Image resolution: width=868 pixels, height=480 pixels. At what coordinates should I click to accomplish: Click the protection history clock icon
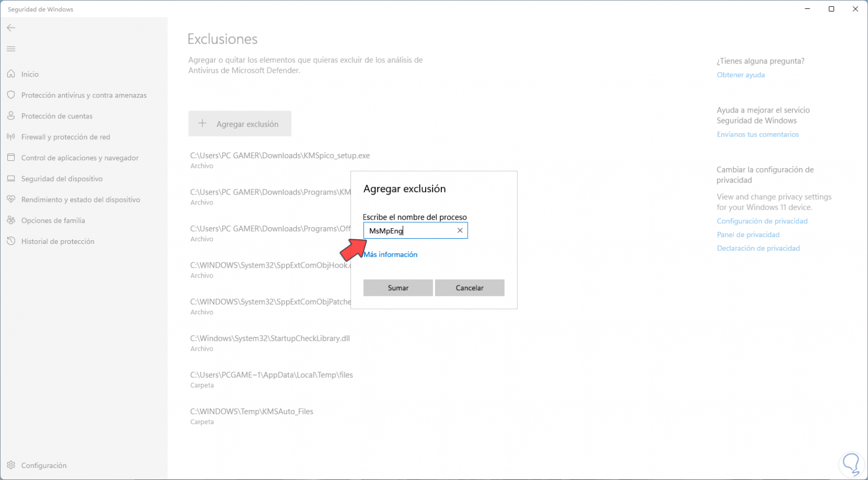click(11, 241)
